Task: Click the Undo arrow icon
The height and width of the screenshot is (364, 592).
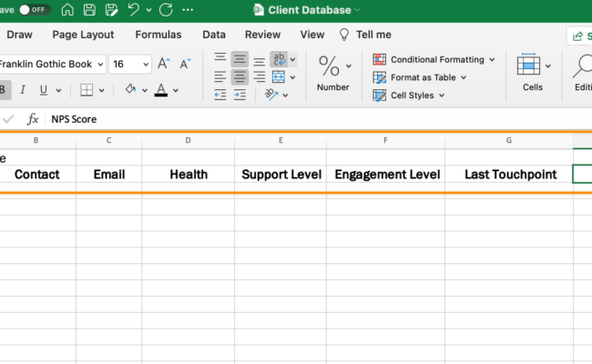Action: click(x=133, y=9)
